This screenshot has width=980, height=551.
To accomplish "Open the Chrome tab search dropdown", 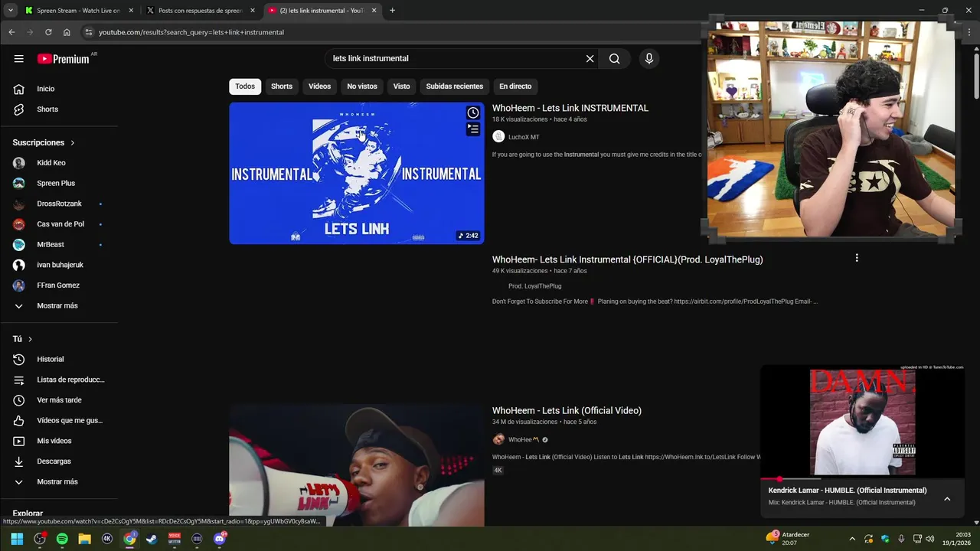I will (x=11, y=11).
